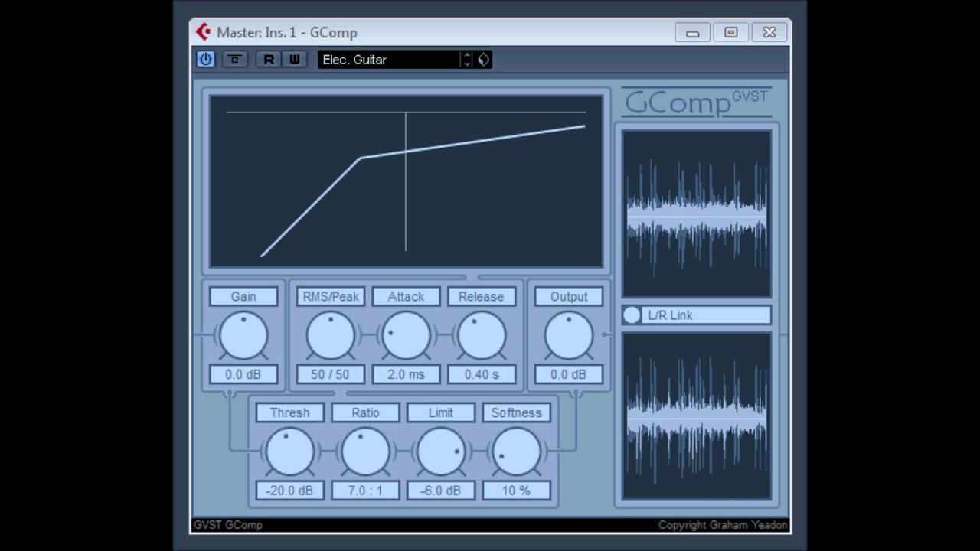Click the 2.0 ms attack value
Screen dimensions: 980x551
click(x=406, y=374)
